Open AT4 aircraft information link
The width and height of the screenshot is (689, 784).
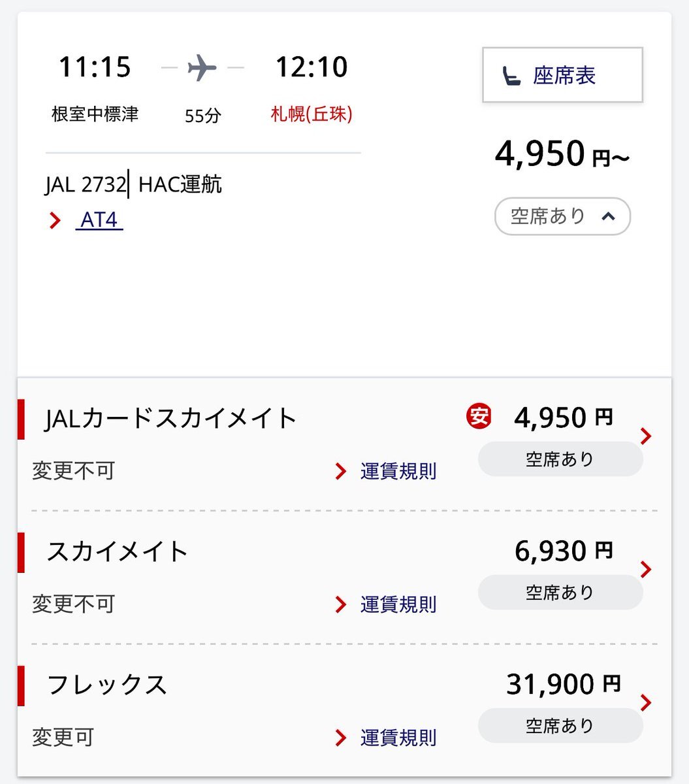click(99, 220)
